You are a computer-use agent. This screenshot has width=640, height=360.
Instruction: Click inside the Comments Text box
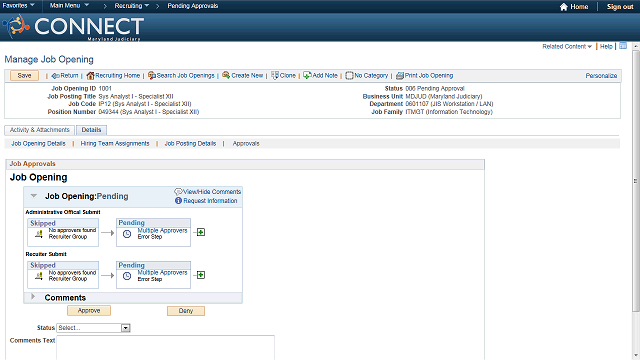click(165, 347)
